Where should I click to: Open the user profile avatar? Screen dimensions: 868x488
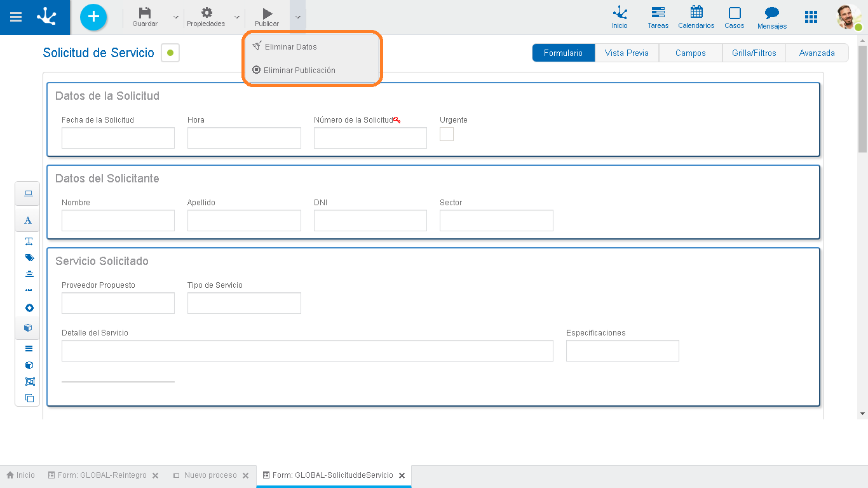click(x=849, y=17)
